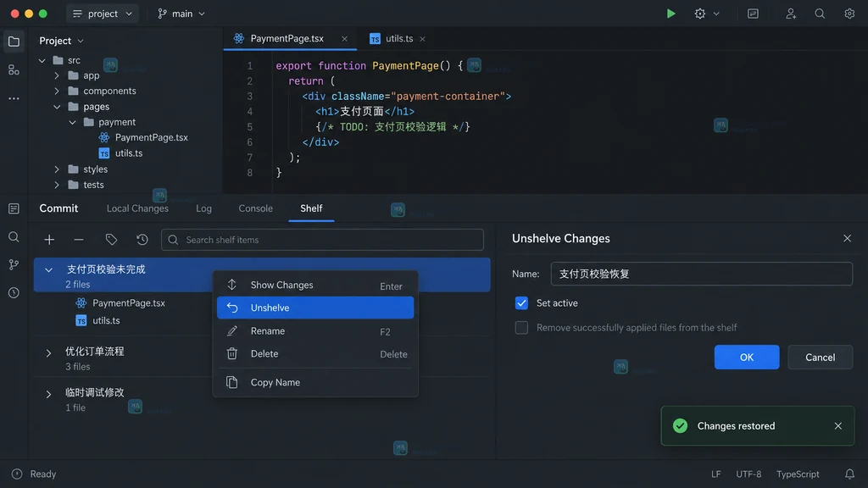Show more tool windows ellipsis
Image resolution: width=868 pixels, height=488 pixels.
14,98
